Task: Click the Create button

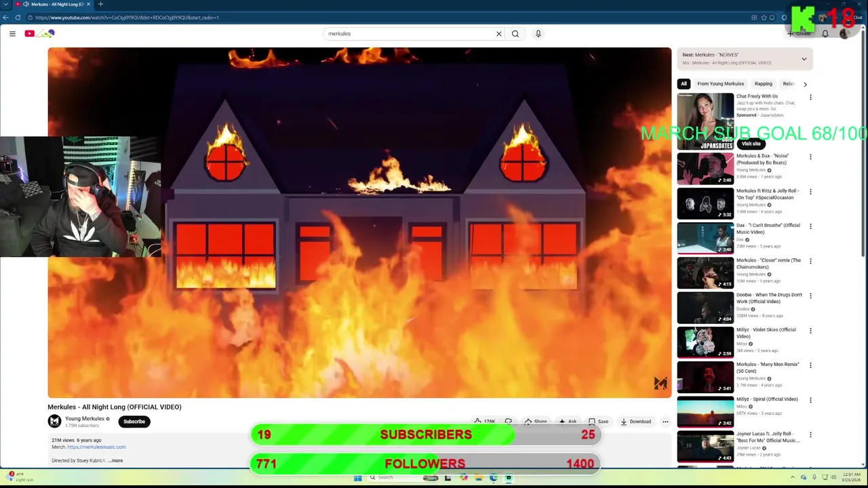Action: [x=800, y=33]
